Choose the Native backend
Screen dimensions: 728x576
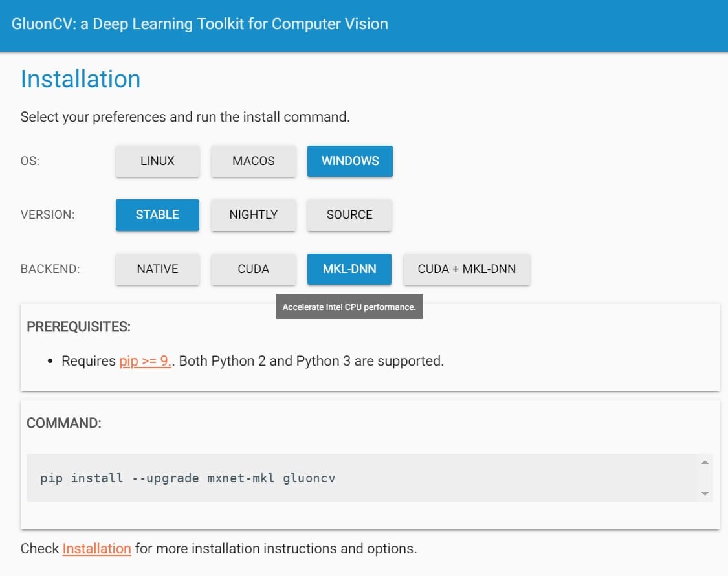(x=157, y=269)
